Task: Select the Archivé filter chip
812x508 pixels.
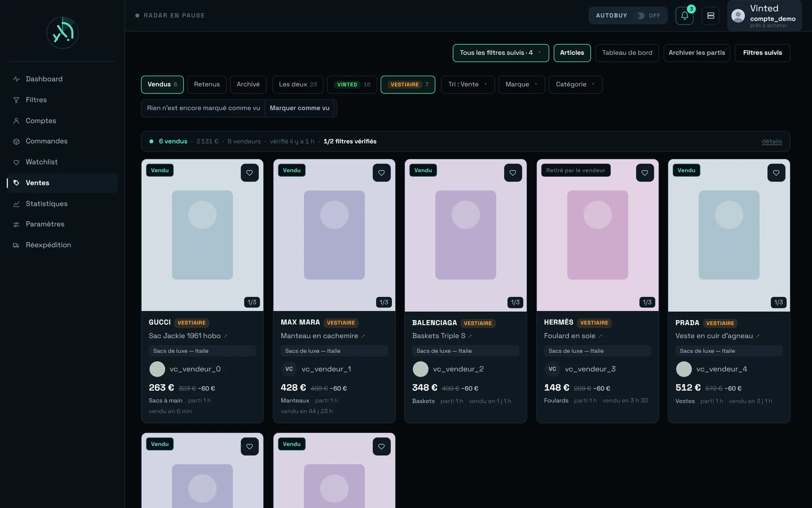Action: pyautogui.click(x=248, y=84)
